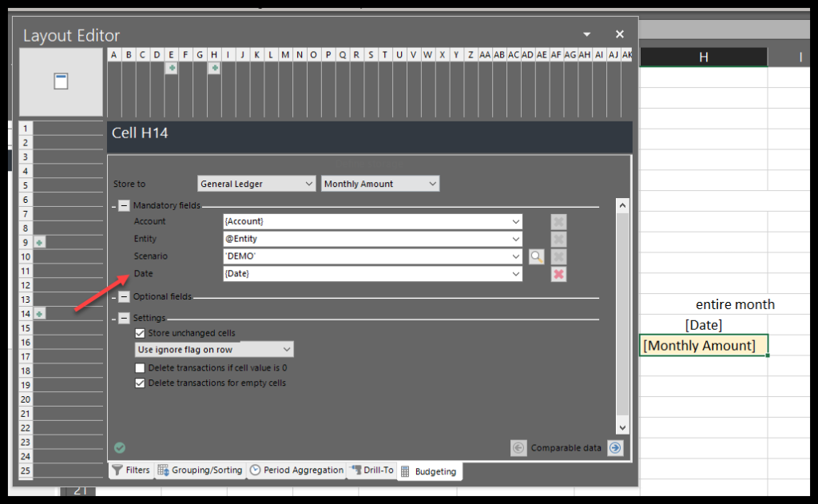Image resolution: width=818 pixels, height=504 pixels.
Task: Click the Scenario lookup magnifier icon
Action: [537, 256]
